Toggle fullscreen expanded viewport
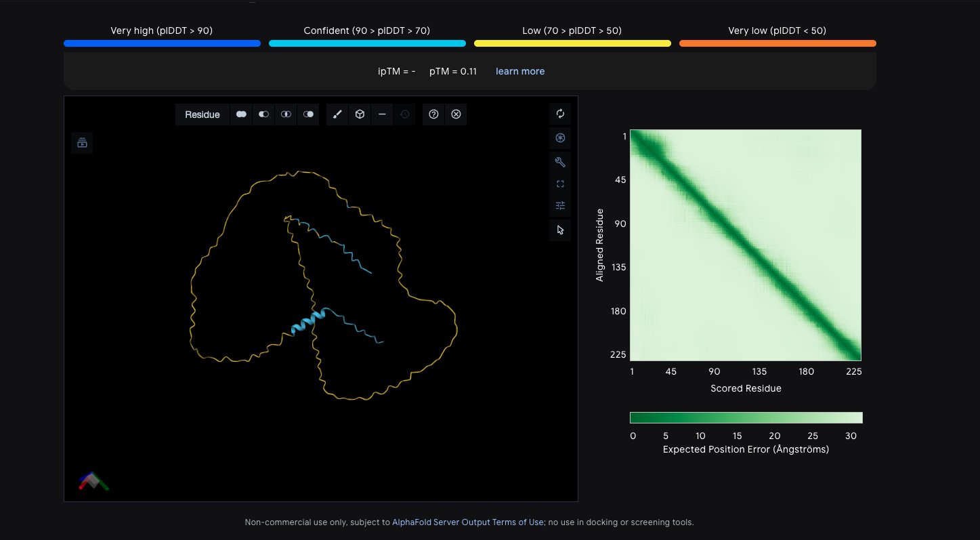Viewport: 980px width, 540px height. (560, 184)
